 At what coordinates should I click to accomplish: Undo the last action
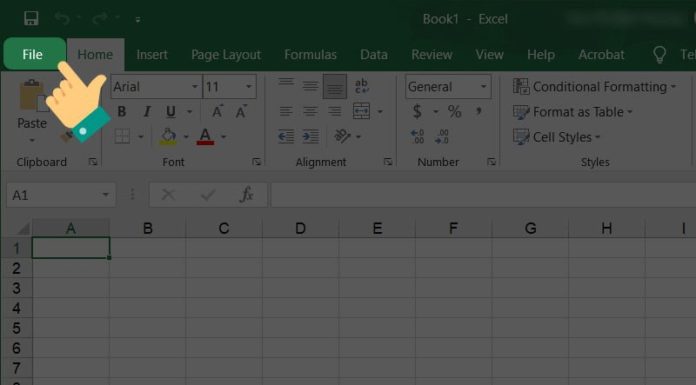click(x=62, y=19)
